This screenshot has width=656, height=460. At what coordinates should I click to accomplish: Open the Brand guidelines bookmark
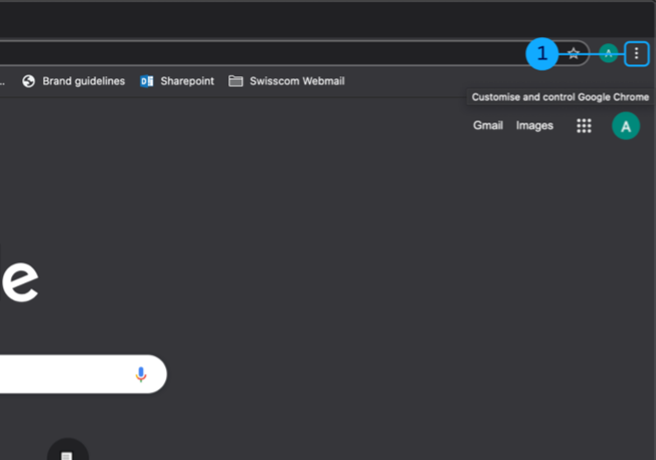[x=83, y=81]
